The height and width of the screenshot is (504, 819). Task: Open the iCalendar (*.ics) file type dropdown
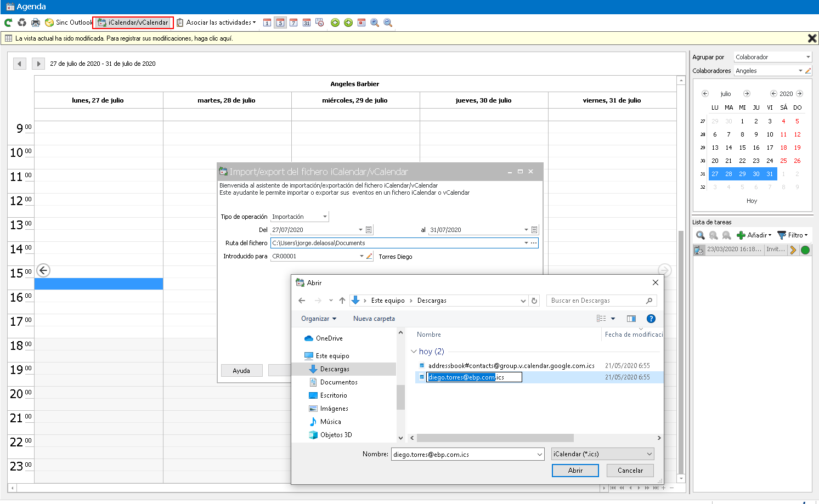(602, 454)
